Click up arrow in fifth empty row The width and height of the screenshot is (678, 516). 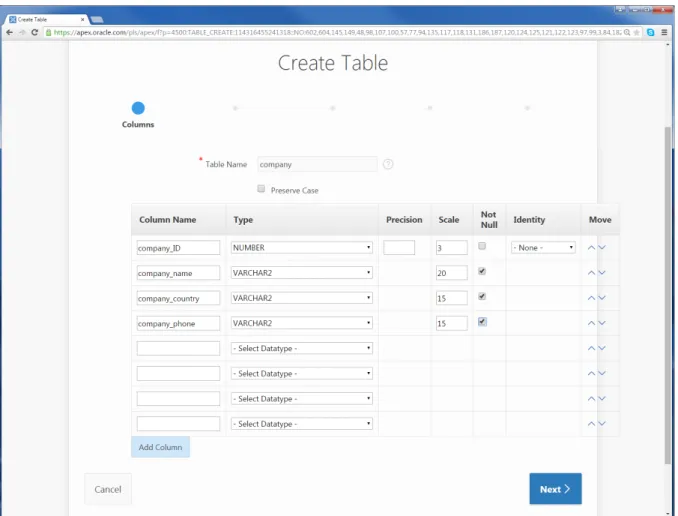pos(591,348)
